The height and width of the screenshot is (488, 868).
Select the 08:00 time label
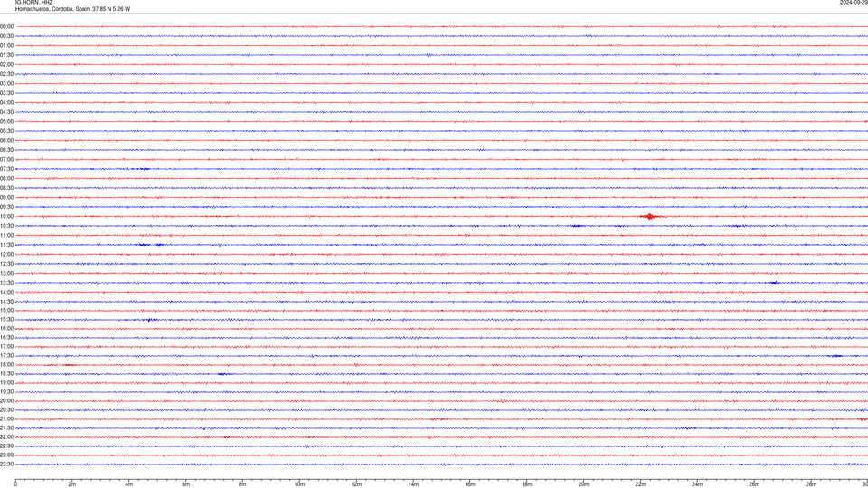[6, 179]
